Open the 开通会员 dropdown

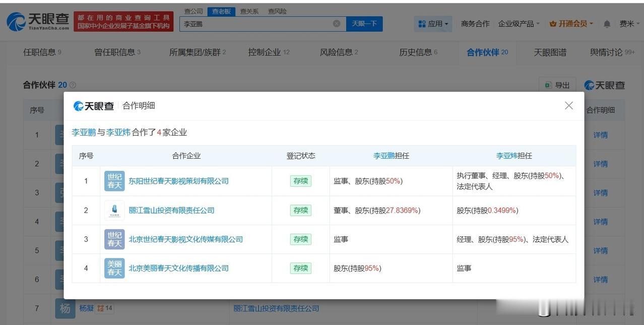(x=571, y=24)
